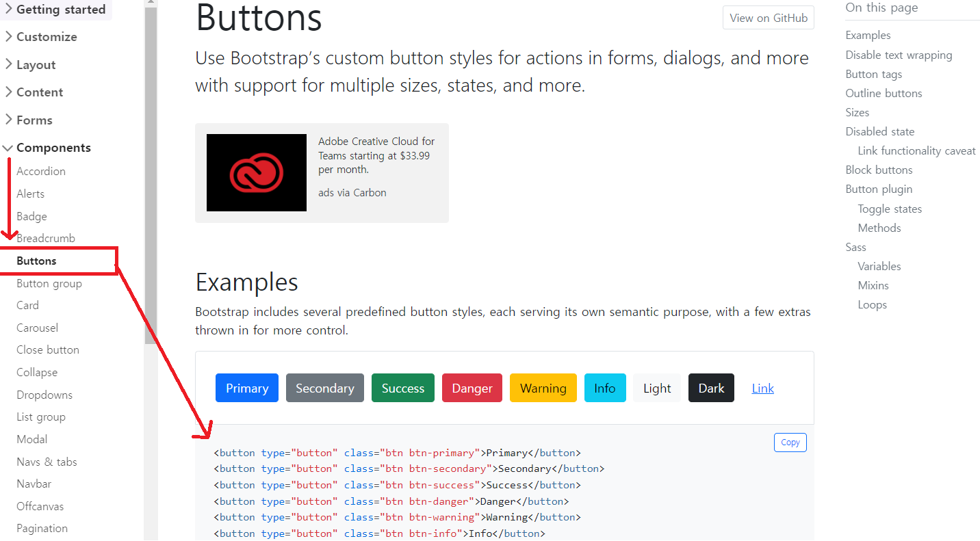
Task: Open Navbar docs page
Action: (x=34, y=484)
